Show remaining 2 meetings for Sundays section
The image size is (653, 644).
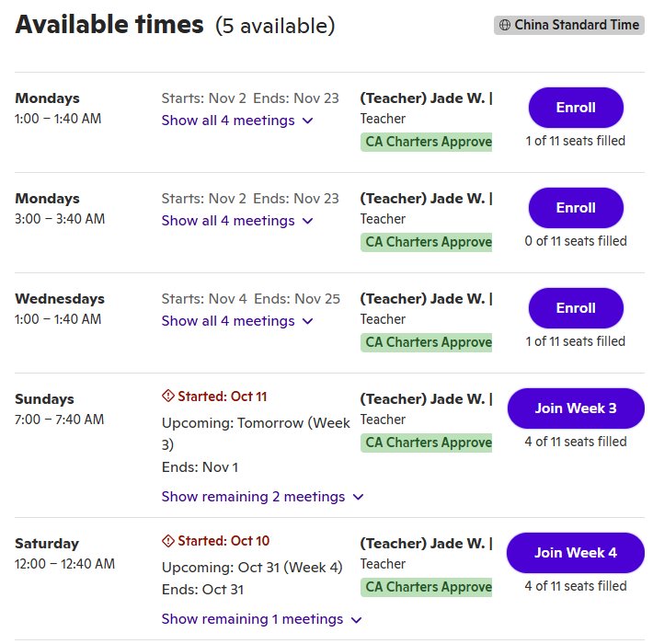(262, 497)
